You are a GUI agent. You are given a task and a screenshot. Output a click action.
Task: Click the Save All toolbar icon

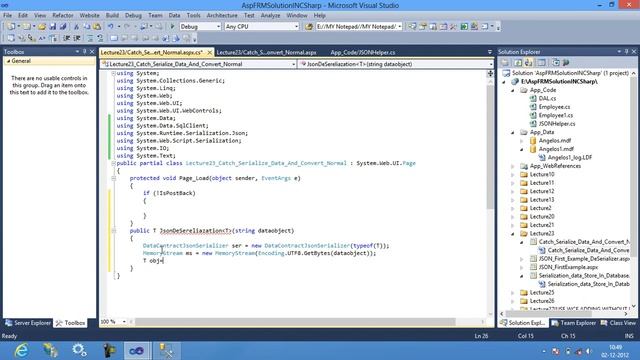point(63,27)
